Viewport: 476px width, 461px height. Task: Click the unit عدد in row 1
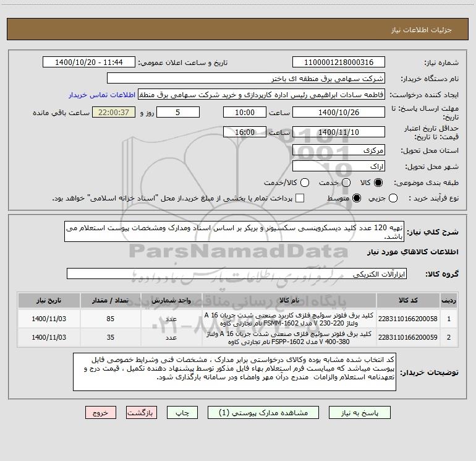[171, 319]
